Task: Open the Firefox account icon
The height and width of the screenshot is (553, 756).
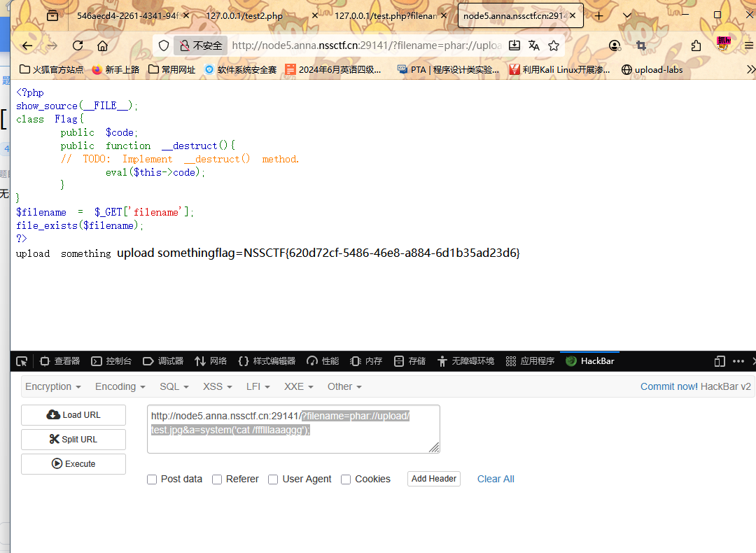Action: pyautogui.click(x=615, y=45)
